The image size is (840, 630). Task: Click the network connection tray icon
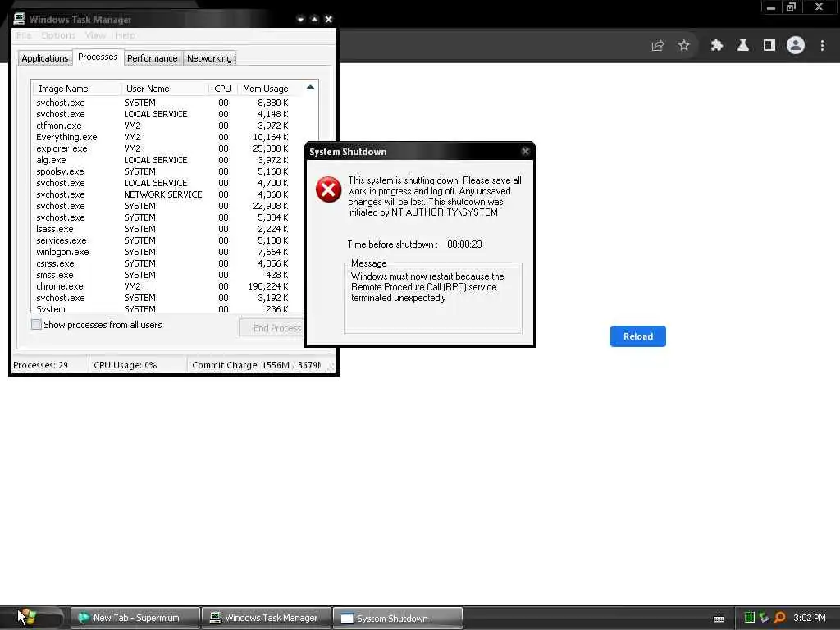point(764,617)
